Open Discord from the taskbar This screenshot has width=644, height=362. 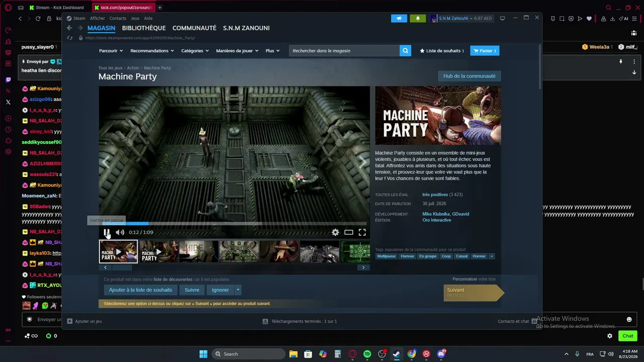[441, 354]
